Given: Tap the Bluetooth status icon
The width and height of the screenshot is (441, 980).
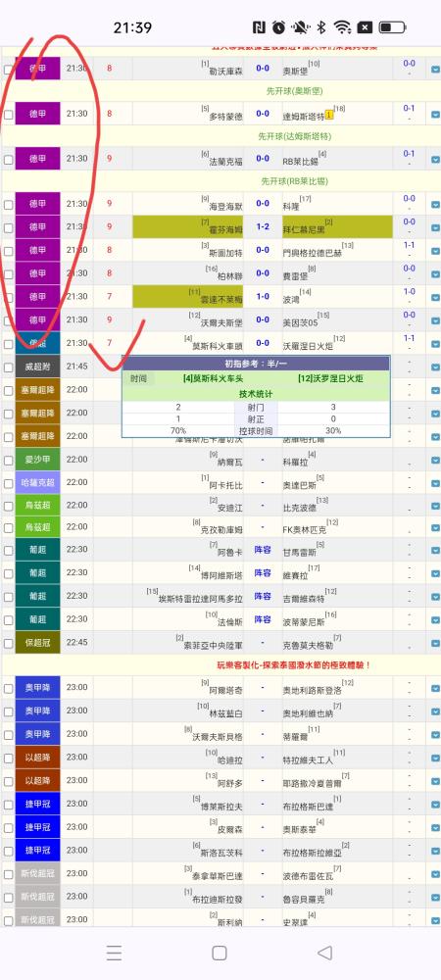Looking at the screenshot, I should [x=321, y=27].
